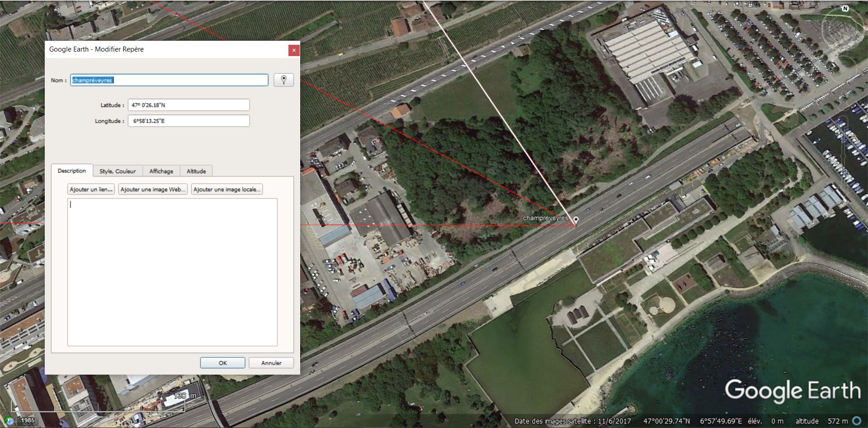Click Ajouter une image locale button
Image resolution: width=868 pixels, height=428 pixels.
227,190
